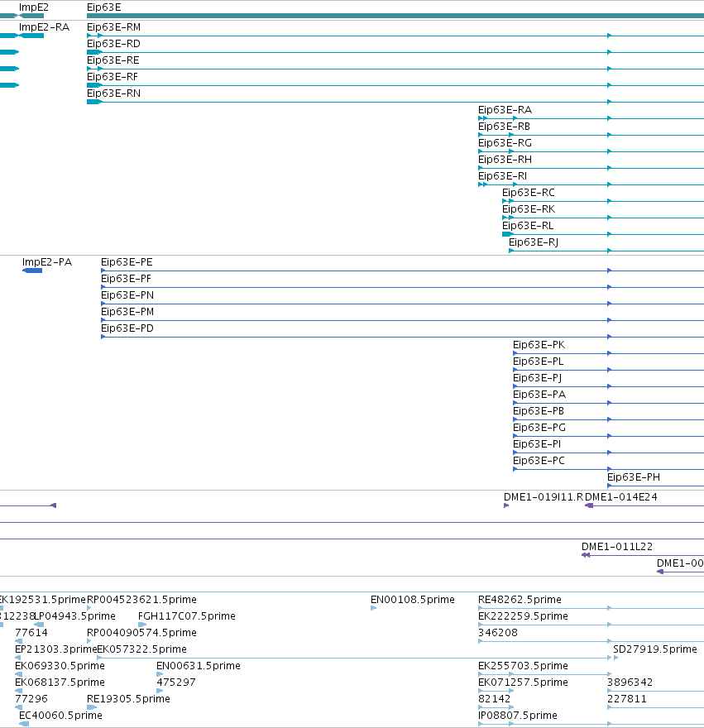Click the teal Eip63E gene bar
The width and height of the screenshot is (704, 728).
tap(395, 16)
